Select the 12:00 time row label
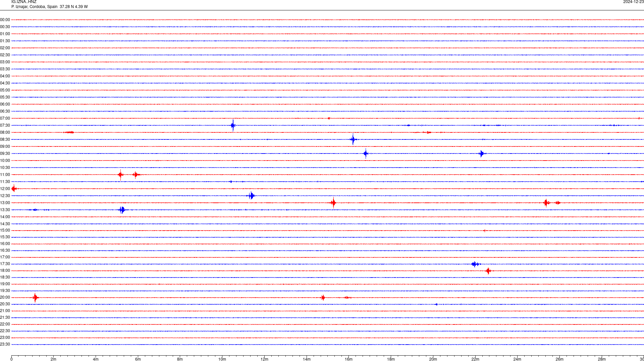The height and width of the screenshot is (362, 644). (5, 189)
